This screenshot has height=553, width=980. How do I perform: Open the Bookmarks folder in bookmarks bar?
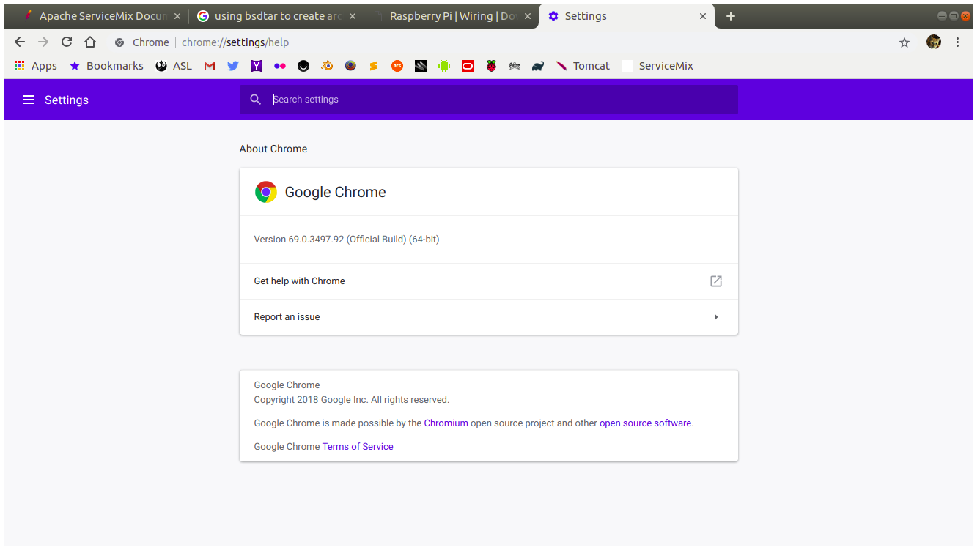(x=106, y=66)
